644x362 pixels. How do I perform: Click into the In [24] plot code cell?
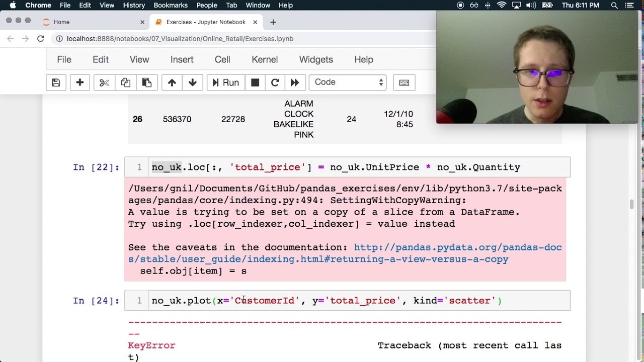point(347,301)
